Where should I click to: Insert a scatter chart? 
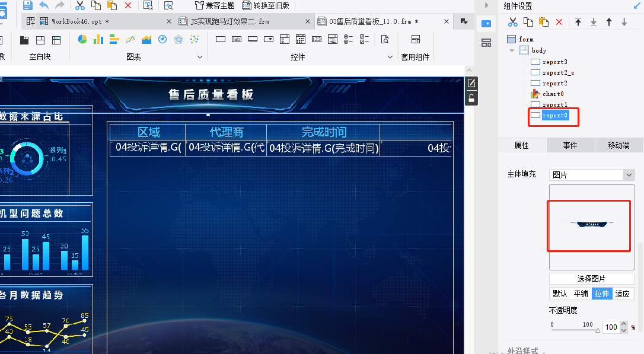tap(195, 39)
